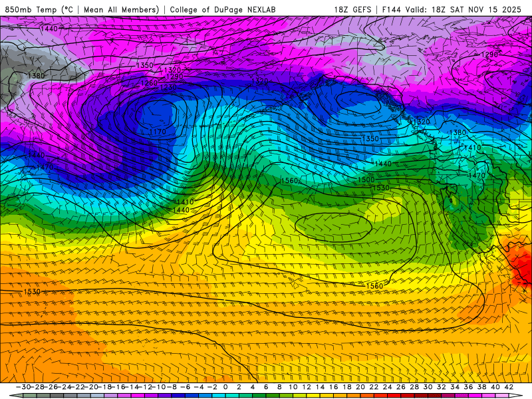Click the 26 colorbar tick label
The width and height of the screenshot is (532, 399).
(x=401, y=387)
